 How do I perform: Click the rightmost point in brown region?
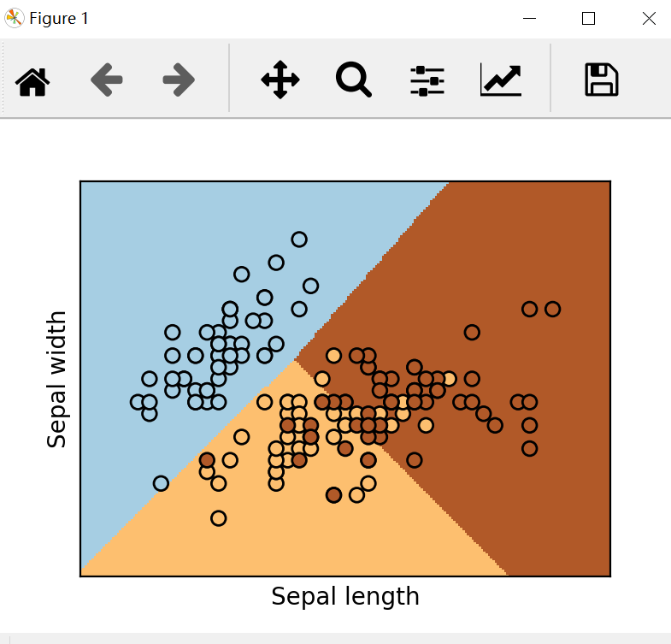[x=552, y=309]
